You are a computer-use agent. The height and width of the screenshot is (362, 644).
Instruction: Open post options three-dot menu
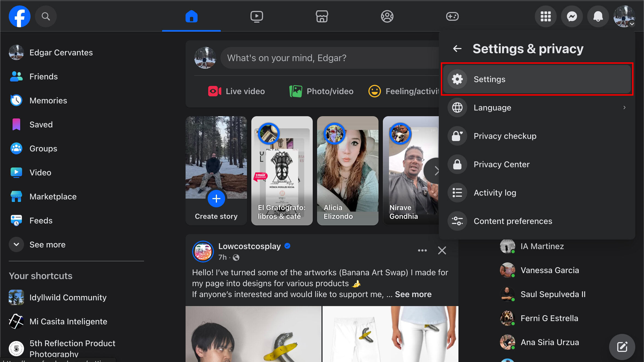point(422,250)
